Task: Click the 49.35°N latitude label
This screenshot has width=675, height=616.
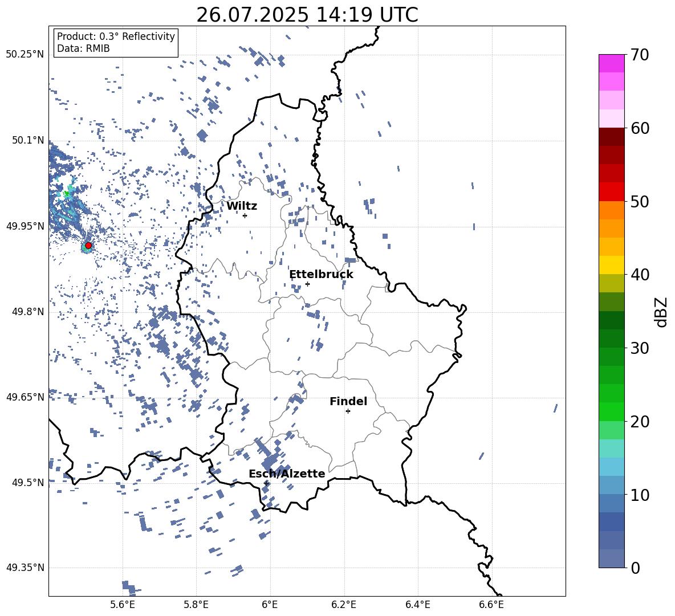Action: [x=25, y=568]
